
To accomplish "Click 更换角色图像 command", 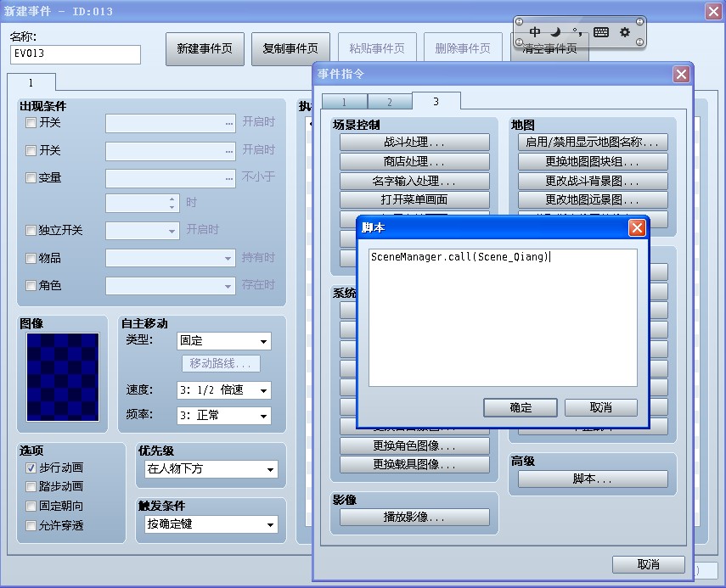I will pos(414,446).
